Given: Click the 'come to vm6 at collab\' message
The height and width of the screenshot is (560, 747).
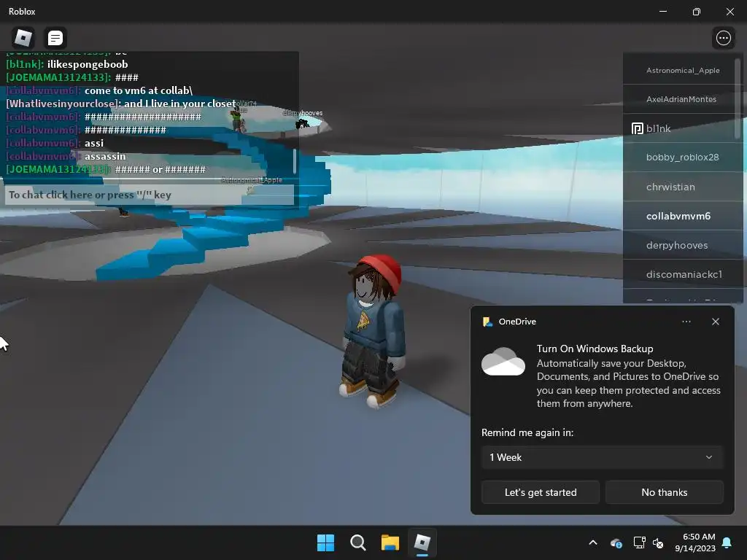Looking at the screenshot, I should (x=139, y=90).
